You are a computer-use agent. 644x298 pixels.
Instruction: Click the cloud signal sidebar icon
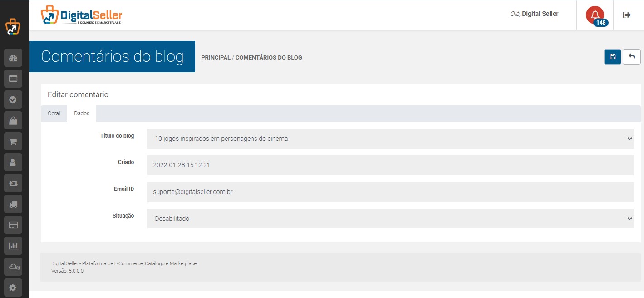point(13,267)
